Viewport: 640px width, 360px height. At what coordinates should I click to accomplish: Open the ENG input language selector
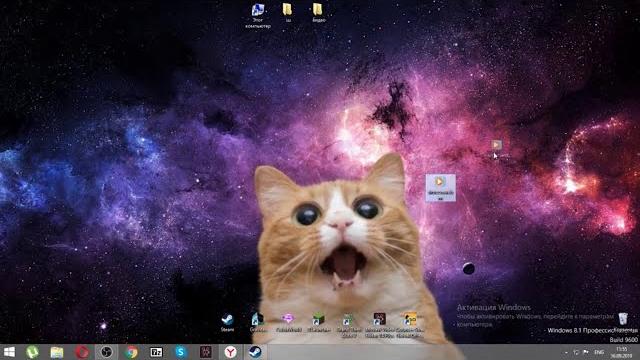click(599, 352)
